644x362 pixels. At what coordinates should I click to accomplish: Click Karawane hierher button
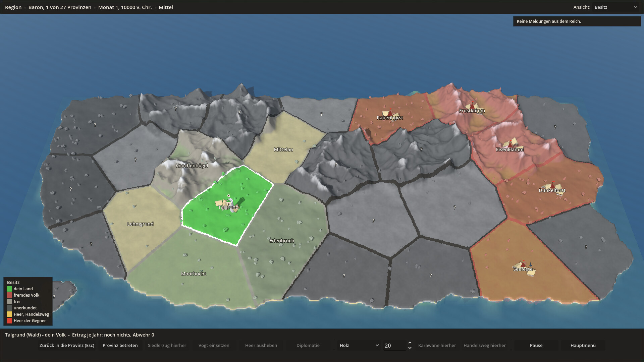[x=437, y=345]
